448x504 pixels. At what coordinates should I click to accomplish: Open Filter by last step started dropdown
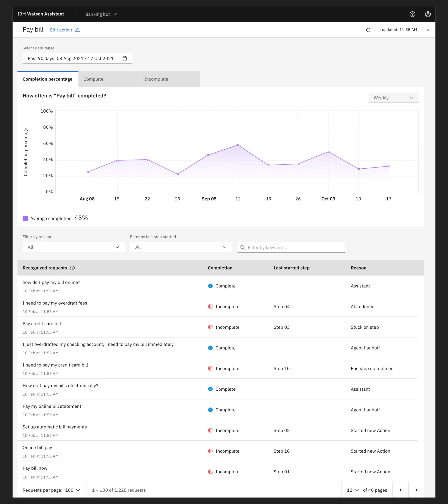click(181, 247)
